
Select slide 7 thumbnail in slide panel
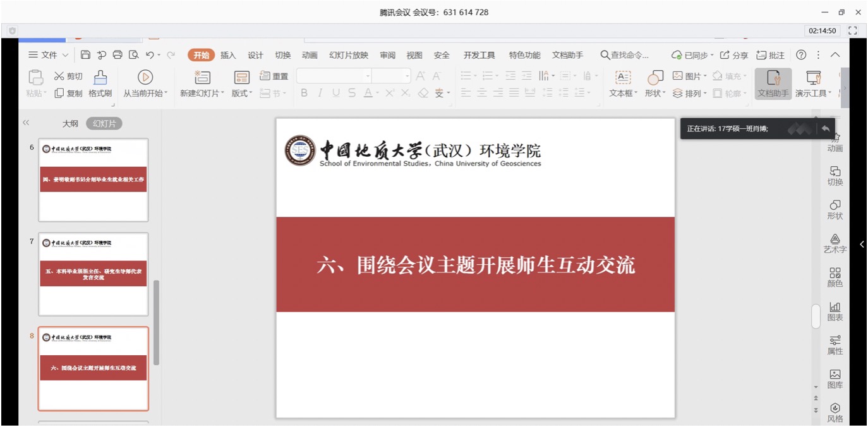[93, 274]
